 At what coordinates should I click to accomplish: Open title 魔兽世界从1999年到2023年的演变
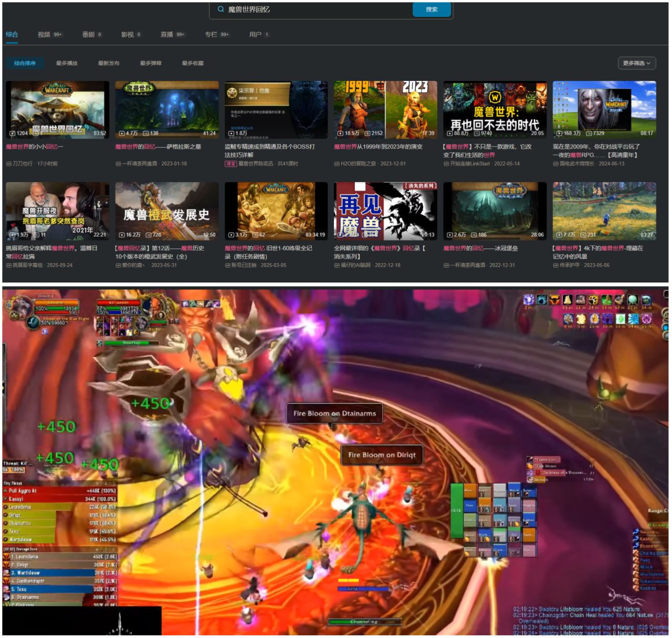pos(379,147)
